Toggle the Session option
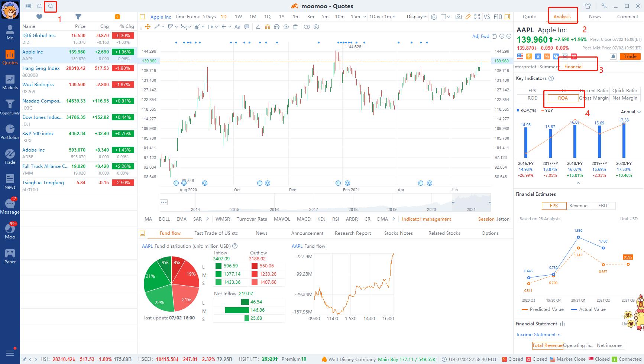The width and height of the screenshot is (644, 364). point(486,219)
